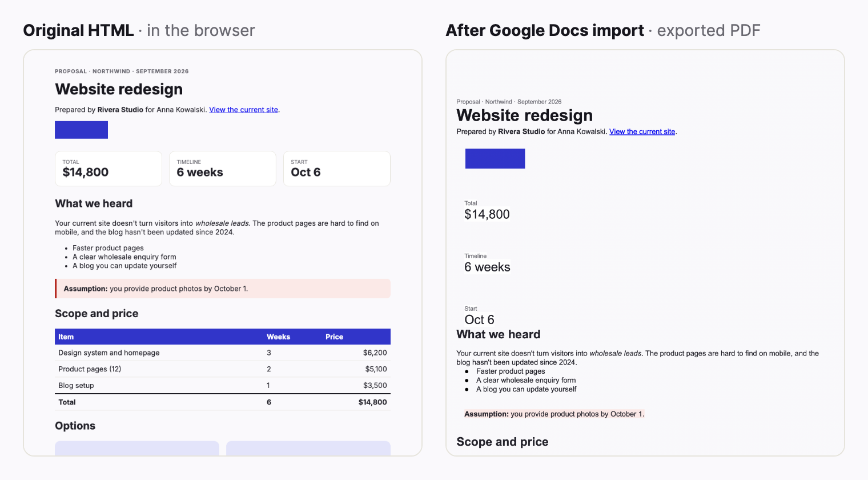The height and width of the screenshot is (480, 868).
Task: Click the blue logo block in original HTML
Action: pyautogui.click(x=81, y=130)
